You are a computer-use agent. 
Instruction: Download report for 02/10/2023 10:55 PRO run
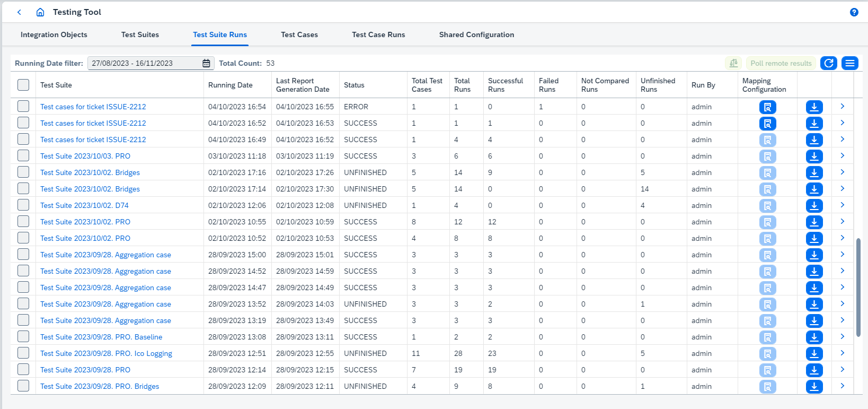[814, 222]
